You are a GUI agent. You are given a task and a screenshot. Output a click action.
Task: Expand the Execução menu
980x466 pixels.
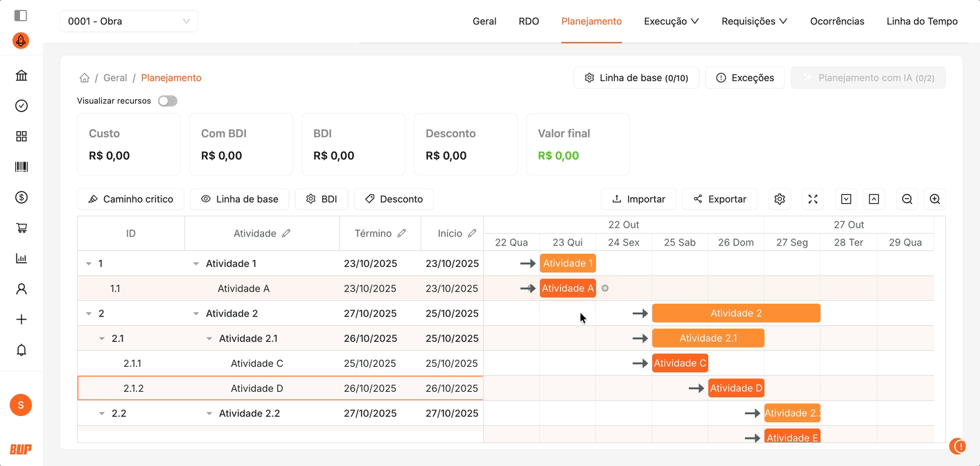pyautogui.click(x=671, y=21)
